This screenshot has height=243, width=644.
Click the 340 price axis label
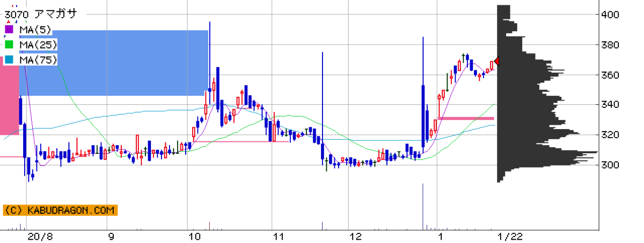pyautogui.click(x=611, y=104)
